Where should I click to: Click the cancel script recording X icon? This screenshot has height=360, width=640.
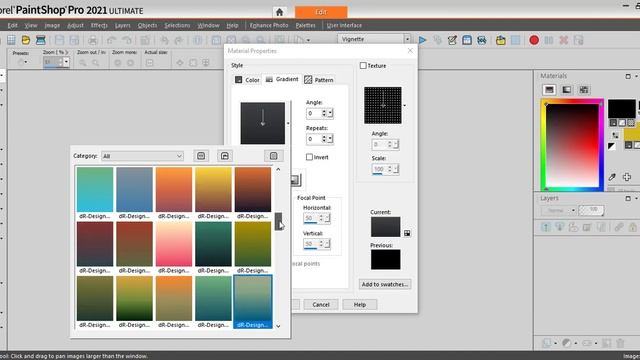click(x=564, y=40)
